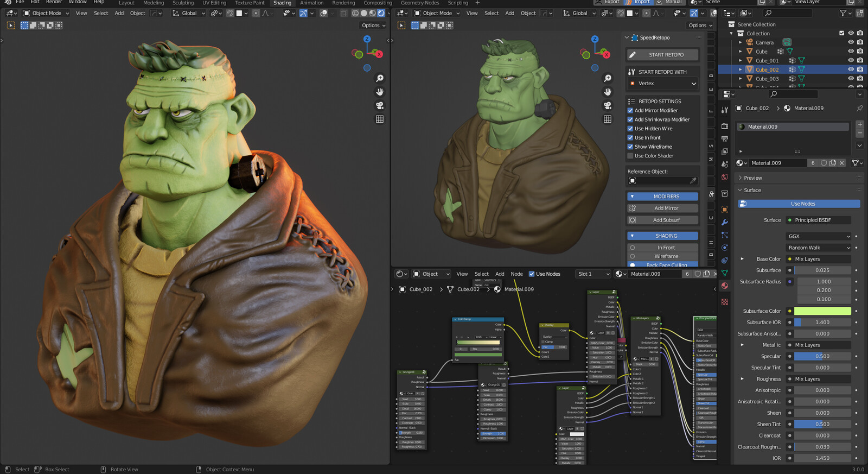Toggle Add Shrinkwrap Modifier checkbox

(x=630, y=119)
